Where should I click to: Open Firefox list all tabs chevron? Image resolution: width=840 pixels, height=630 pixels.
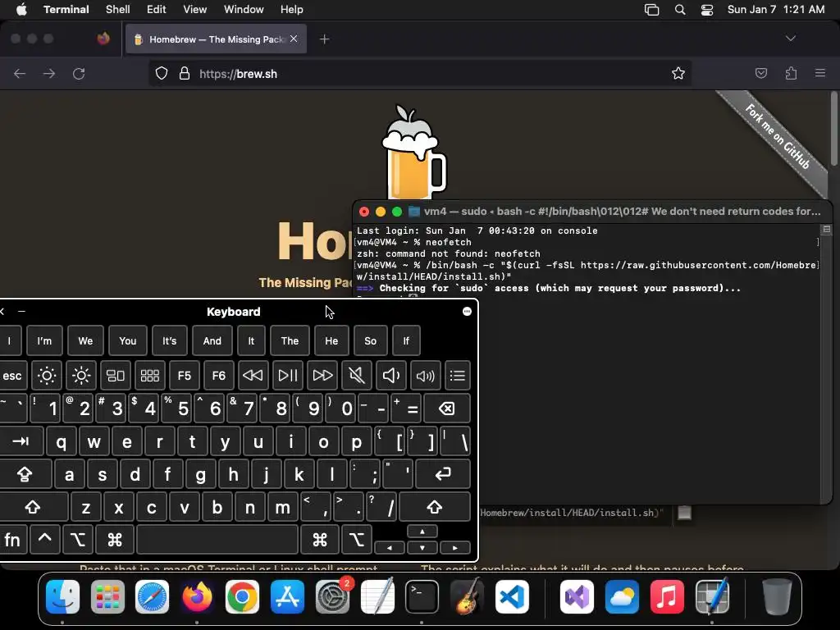[790, 39]
